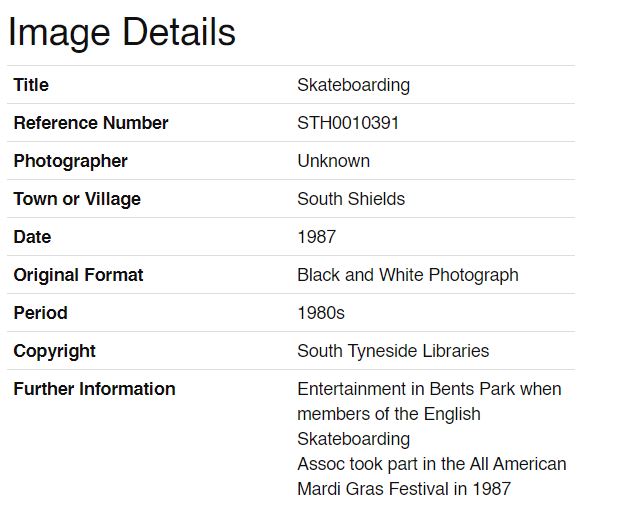Click the Date row label
The image size is (623, 517).
click(x=32, y=237)
